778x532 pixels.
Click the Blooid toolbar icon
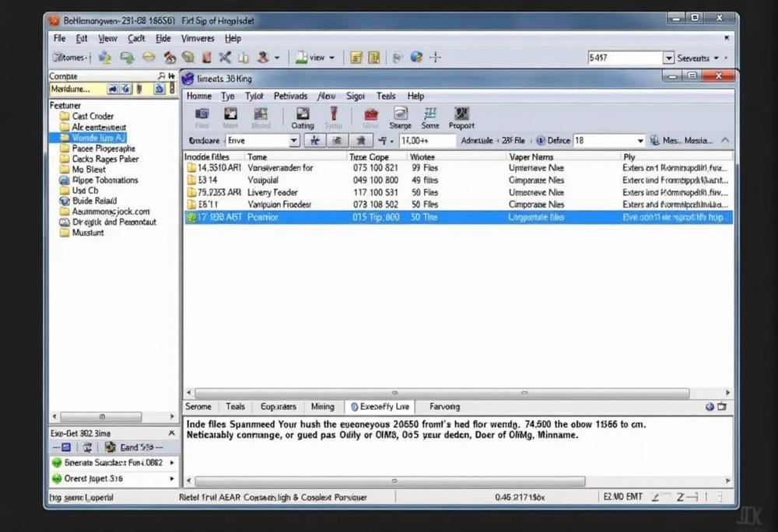(x=261, y=114)
